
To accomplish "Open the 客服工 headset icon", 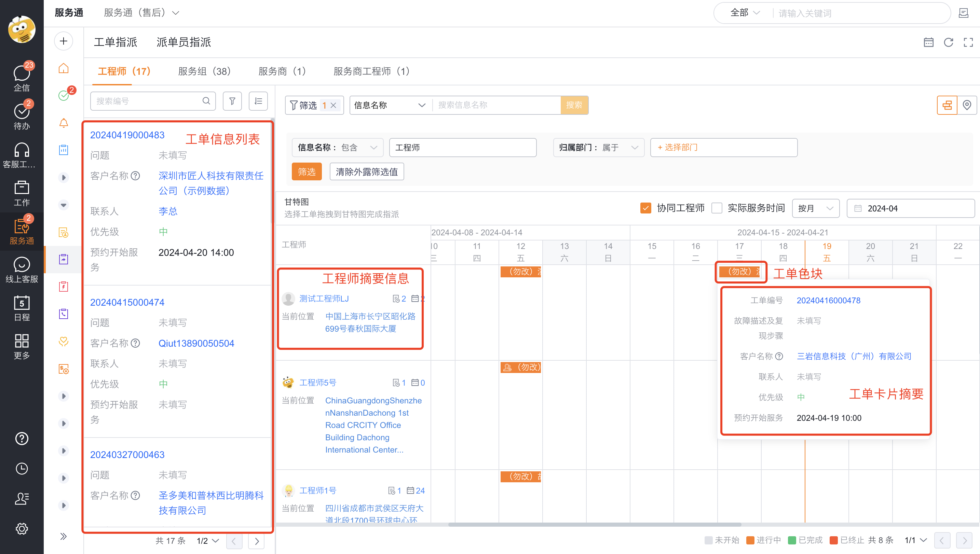I will (22, 150).
